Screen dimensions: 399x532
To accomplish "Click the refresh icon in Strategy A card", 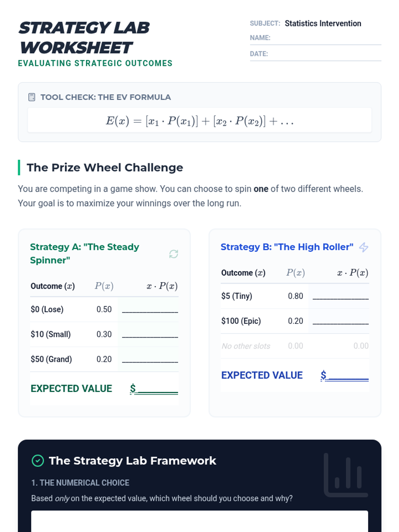I will (174, 254).
